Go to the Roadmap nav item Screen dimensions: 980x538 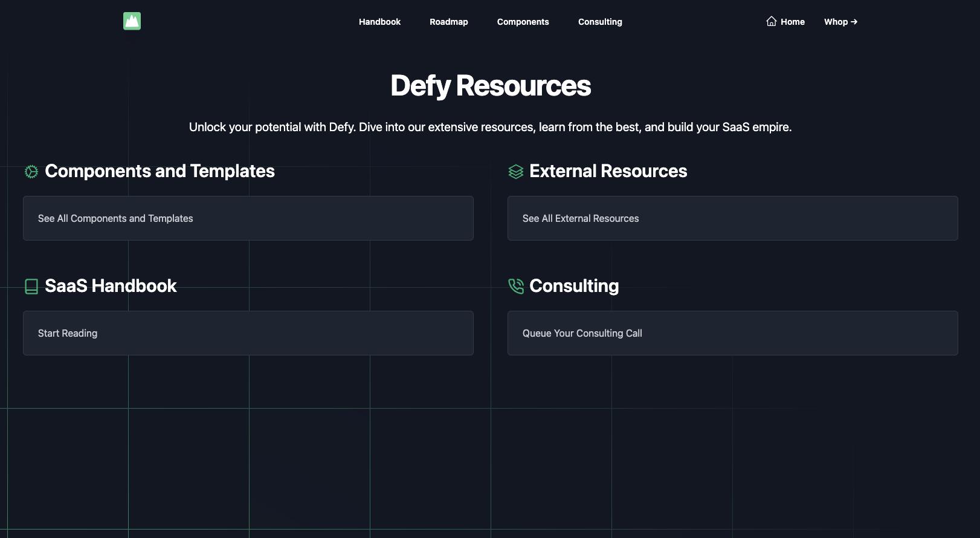(449, 22)
